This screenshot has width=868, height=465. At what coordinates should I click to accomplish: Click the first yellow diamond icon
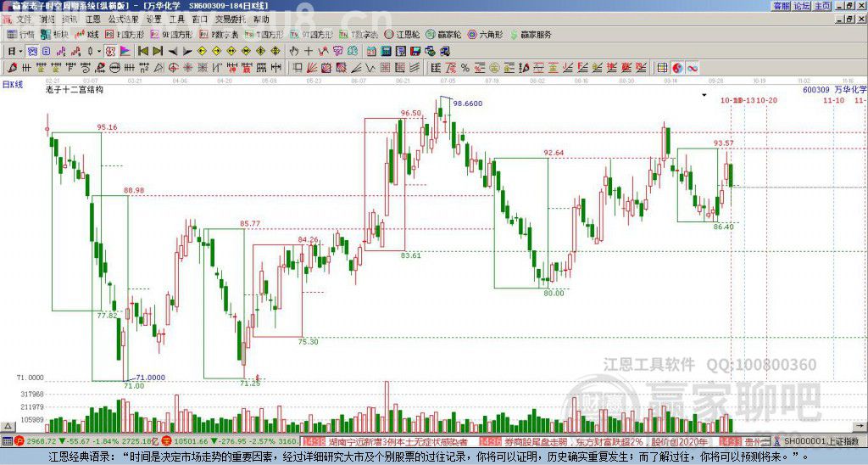tap(202, 52)
